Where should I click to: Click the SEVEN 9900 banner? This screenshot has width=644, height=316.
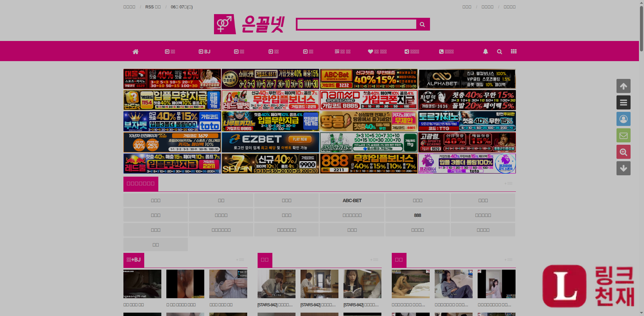[270, 164]
